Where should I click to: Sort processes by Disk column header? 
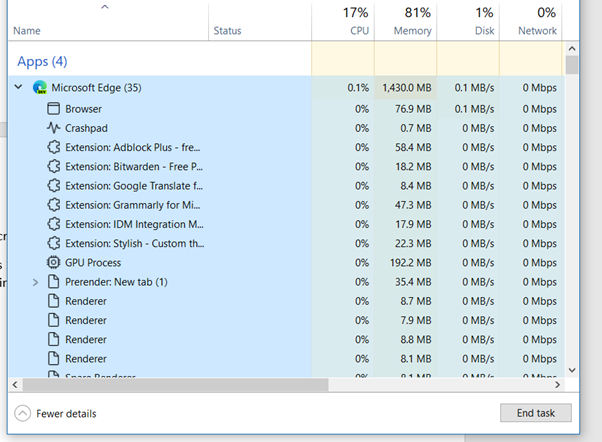point(468,22)
